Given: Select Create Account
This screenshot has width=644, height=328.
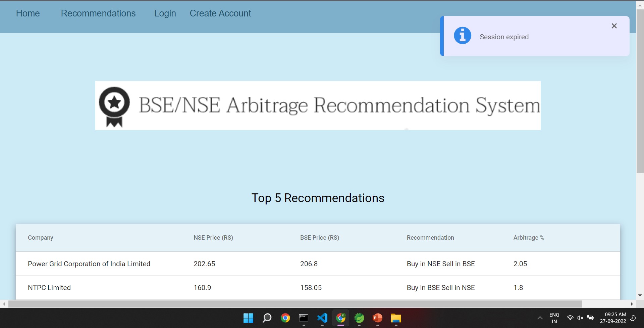Looking at the screenshot, I should click(x=220, y=13).
